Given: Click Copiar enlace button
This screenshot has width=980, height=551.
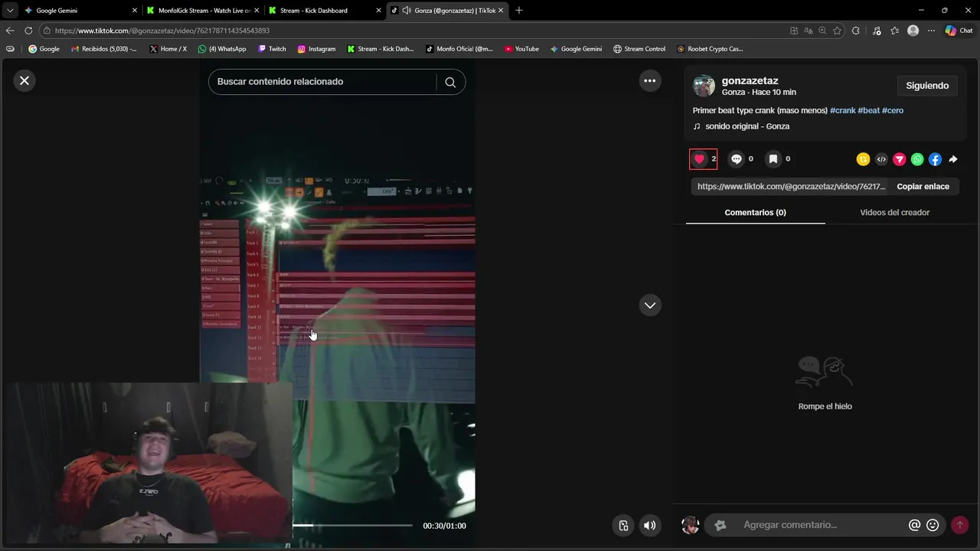Looking at the screenshot, I should point(923,187).
